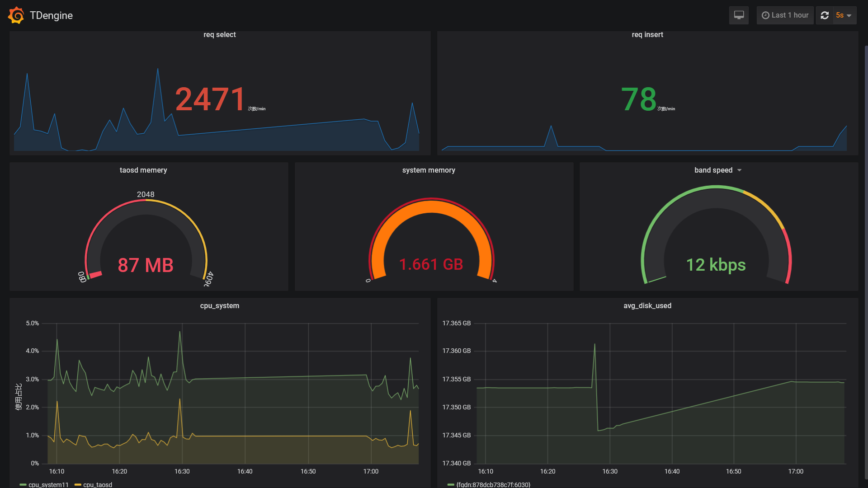Toggle the {fqdn:878dcb738c7f:6030} series visibility
The width and height of the screenshot is (868, 488).
[x=493, y=484]
